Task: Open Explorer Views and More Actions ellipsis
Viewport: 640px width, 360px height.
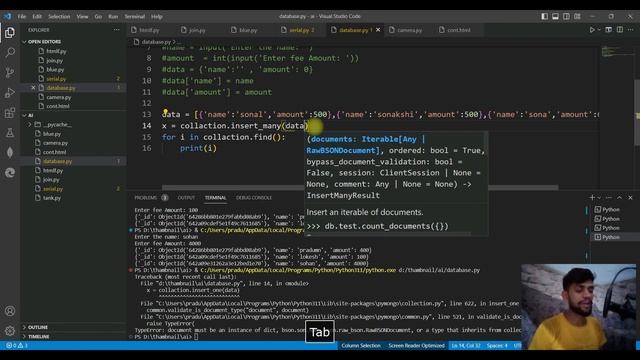Action: coord(117,30)
